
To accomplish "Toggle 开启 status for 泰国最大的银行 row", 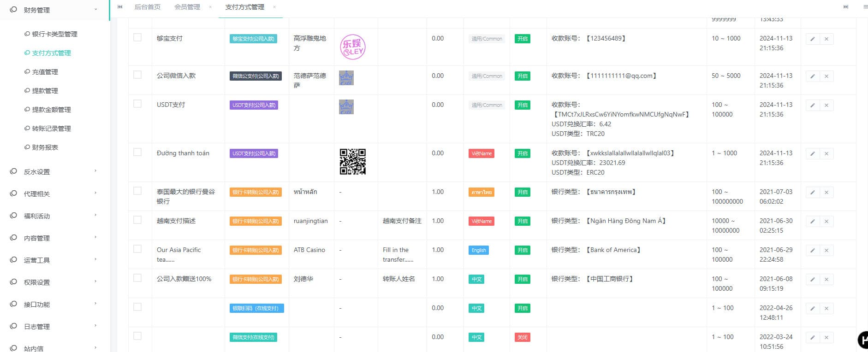I will pos(522,193).
